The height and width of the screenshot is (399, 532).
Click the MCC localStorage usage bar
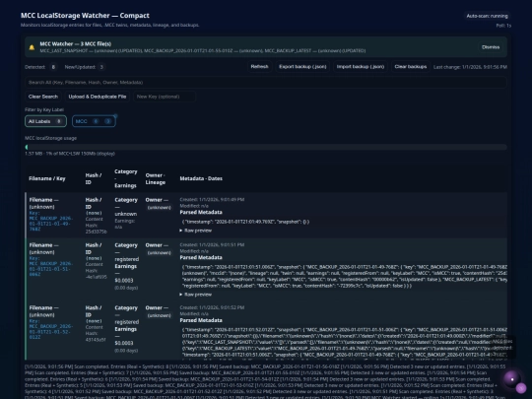point(266,147)
